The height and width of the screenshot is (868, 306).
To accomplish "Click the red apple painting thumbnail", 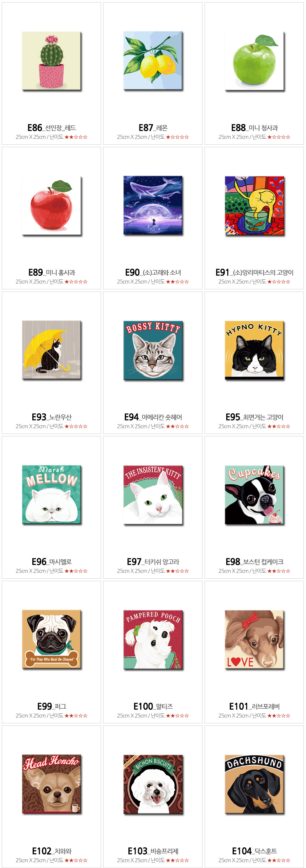I will click(52, 206).
